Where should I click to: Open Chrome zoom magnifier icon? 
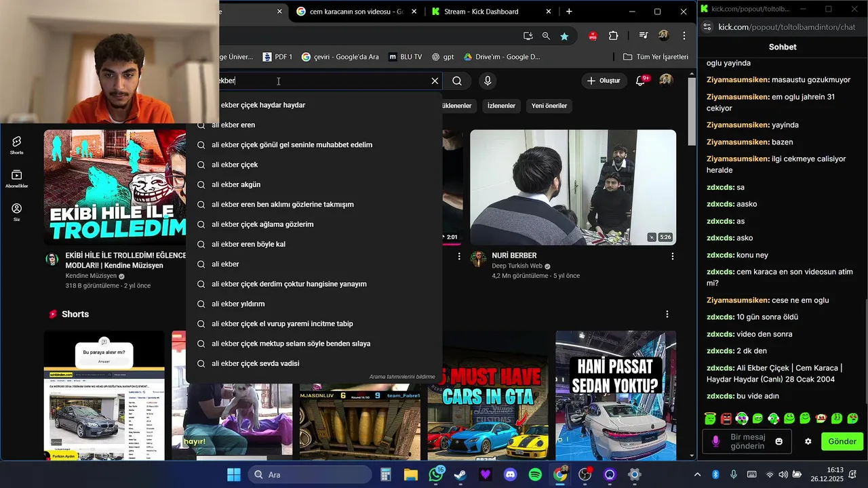tap(546, 36)
